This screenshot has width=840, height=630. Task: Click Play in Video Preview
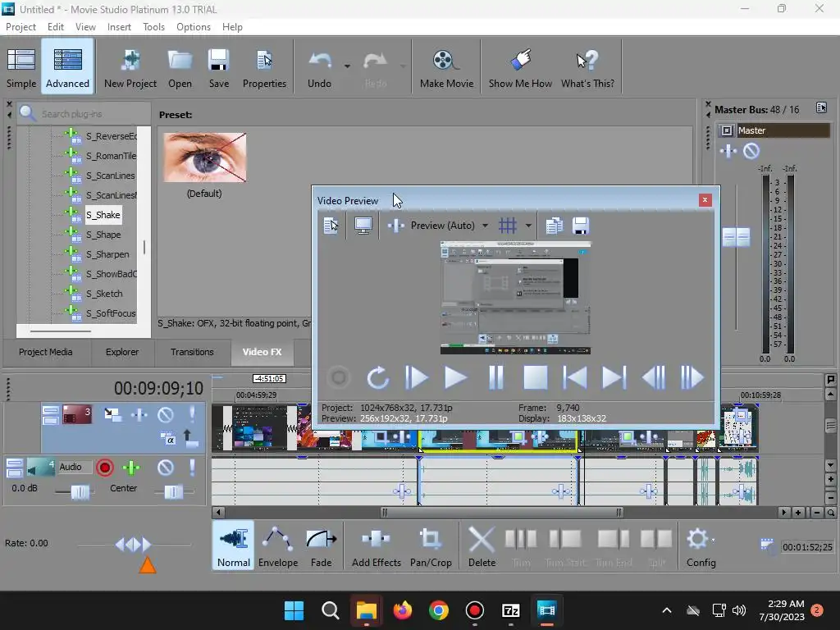pyautogui.click(x=455, y=377)
